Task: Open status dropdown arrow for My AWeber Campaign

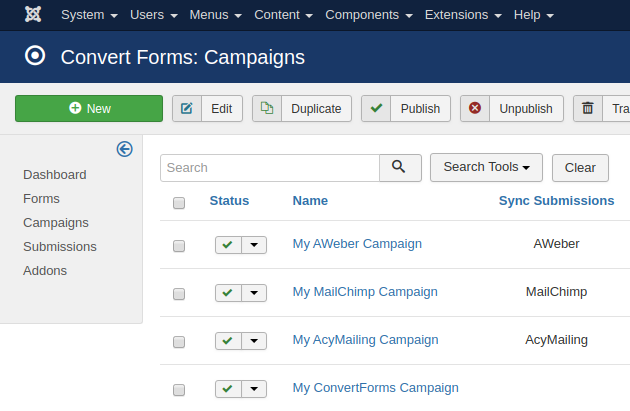Action: (254, 245)
